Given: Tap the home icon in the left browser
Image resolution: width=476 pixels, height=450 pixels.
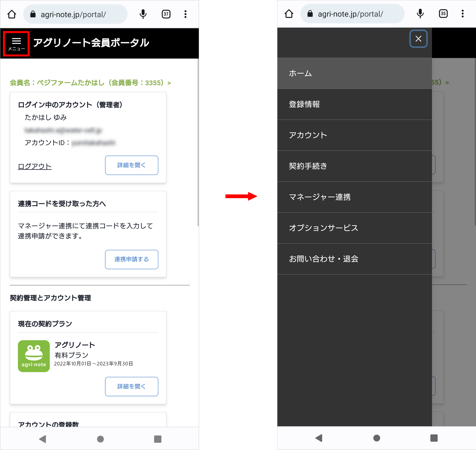Looking at the screenshot, I should pyautogui.click(x=12, y=14).
